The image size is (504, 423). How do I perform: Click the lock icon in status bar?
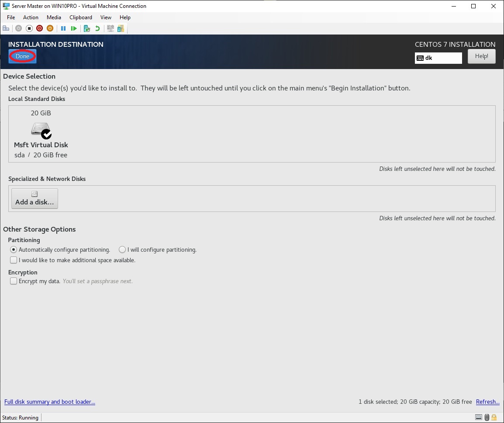point(494,417)
